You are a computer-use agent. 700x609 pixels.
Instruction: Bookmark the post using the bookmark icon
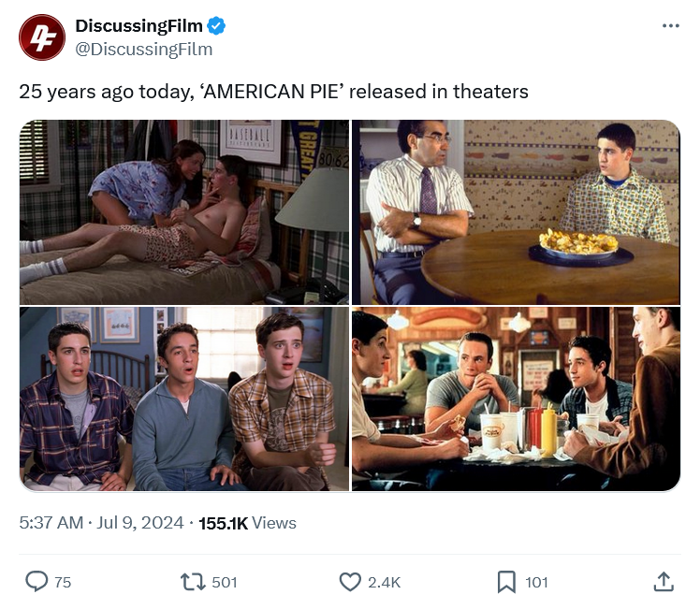(x=506, y=582)
